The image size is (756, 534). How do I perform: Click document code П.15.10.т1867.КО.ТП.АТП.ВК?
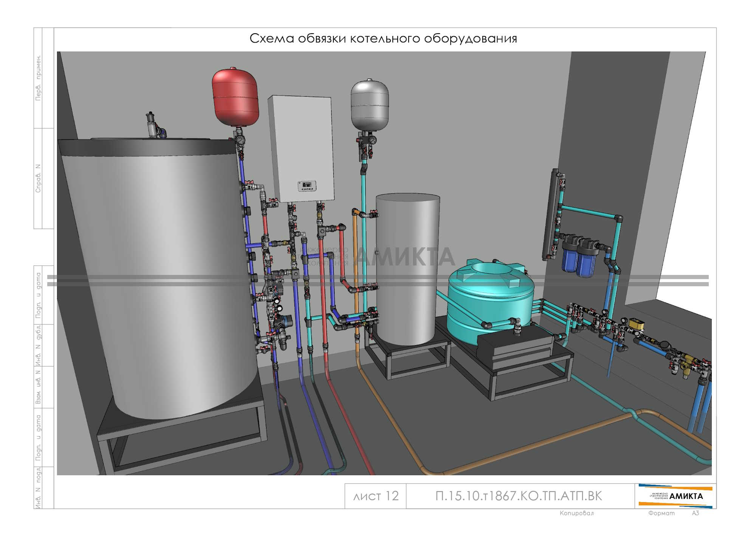point(519,496)
